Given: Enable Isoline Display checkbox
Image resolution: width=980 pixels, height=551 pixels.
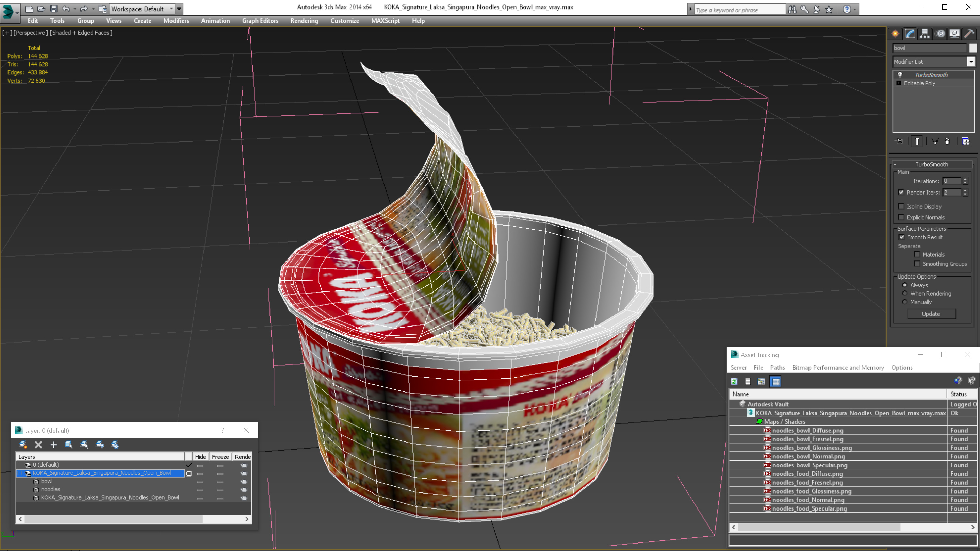Looking at the screenshot, I should tap(901, 206).
